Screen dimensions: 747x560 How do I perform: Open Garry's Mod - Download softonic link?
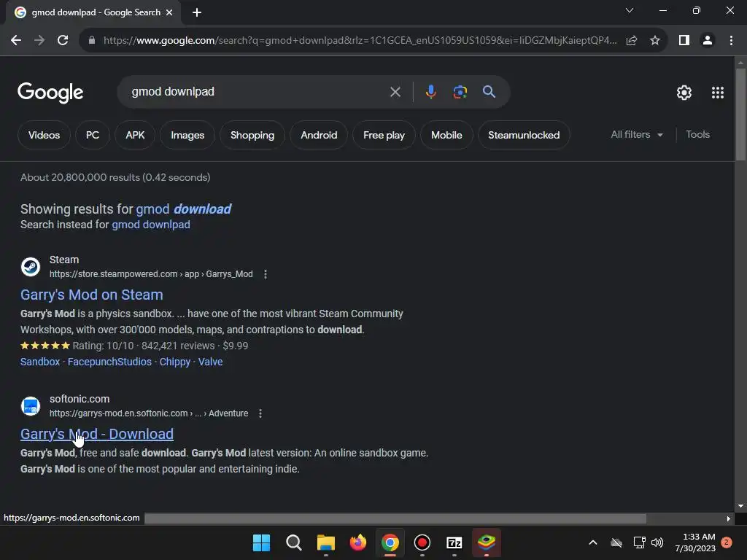97,435
